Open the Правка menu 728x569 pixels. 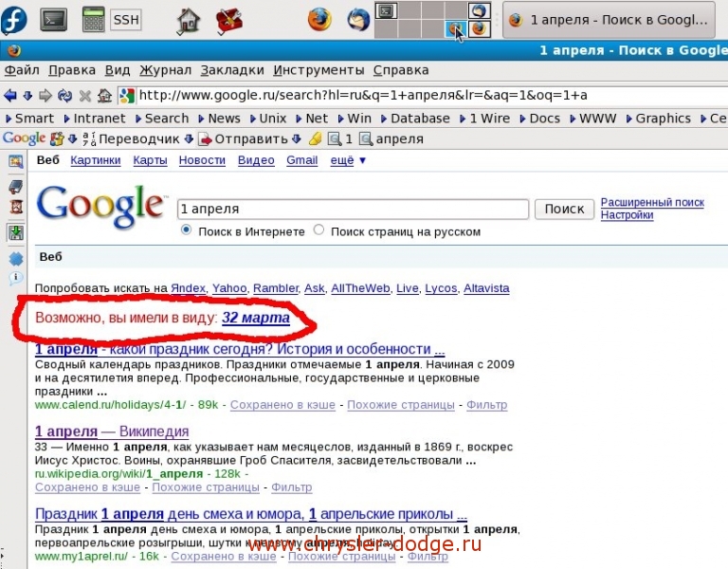click(72, 70)
